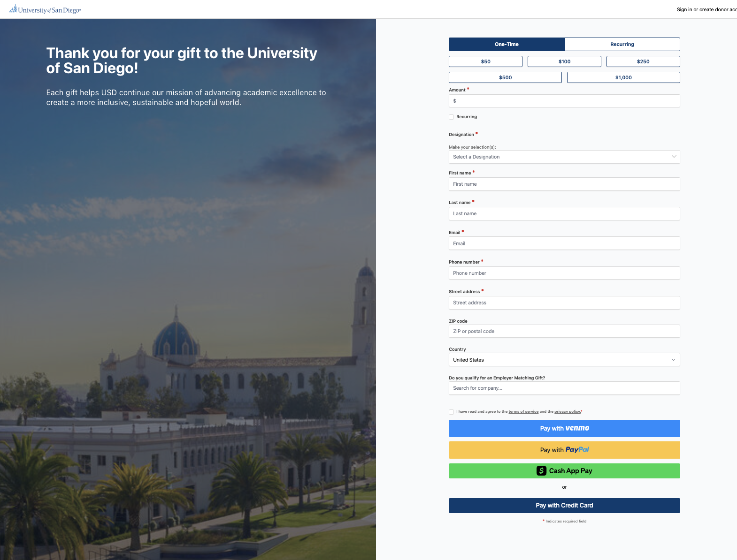Select the One-Time gift tab
The width and height of the screenshot is (737, 560).
[x=507, y=44]
